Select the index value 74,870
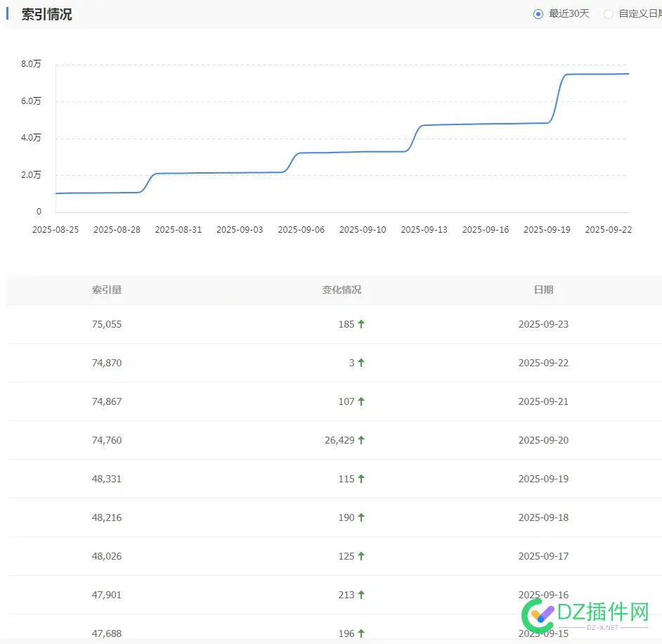The width and height of the screenshot is (662, 644). (x=107, y=363)
